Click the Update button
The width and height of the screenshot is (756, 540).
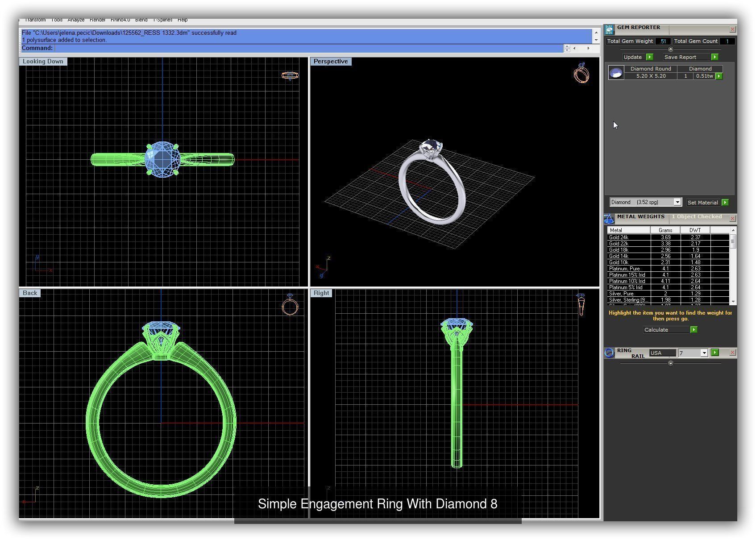point(633,57)
